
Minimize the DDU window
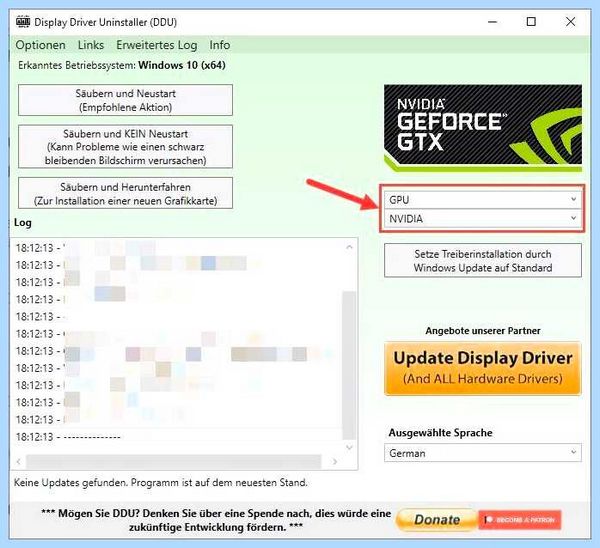point(492,22)
